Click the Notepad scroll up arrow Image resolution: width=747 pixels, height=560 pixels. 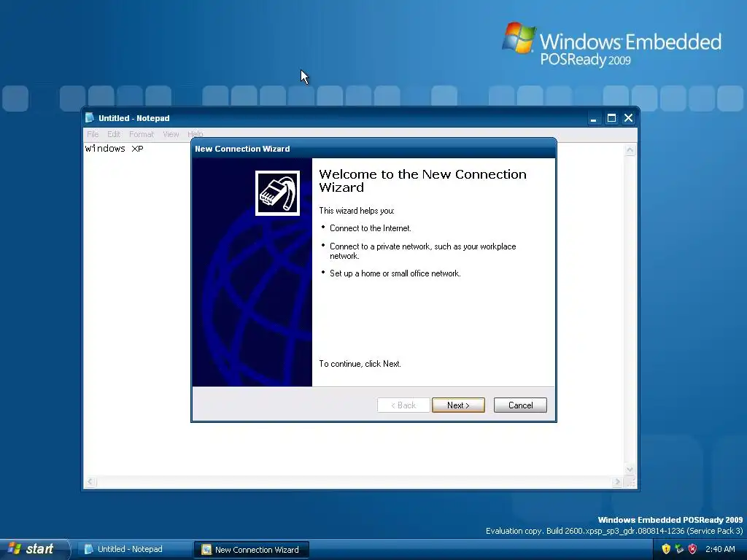(x=630, y=150)
